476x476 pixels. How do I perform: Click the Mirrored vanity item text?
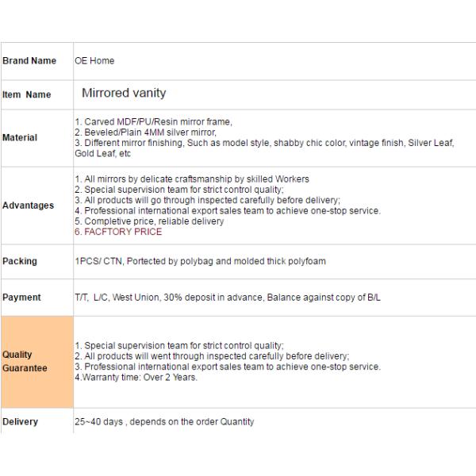coord(124,93)
